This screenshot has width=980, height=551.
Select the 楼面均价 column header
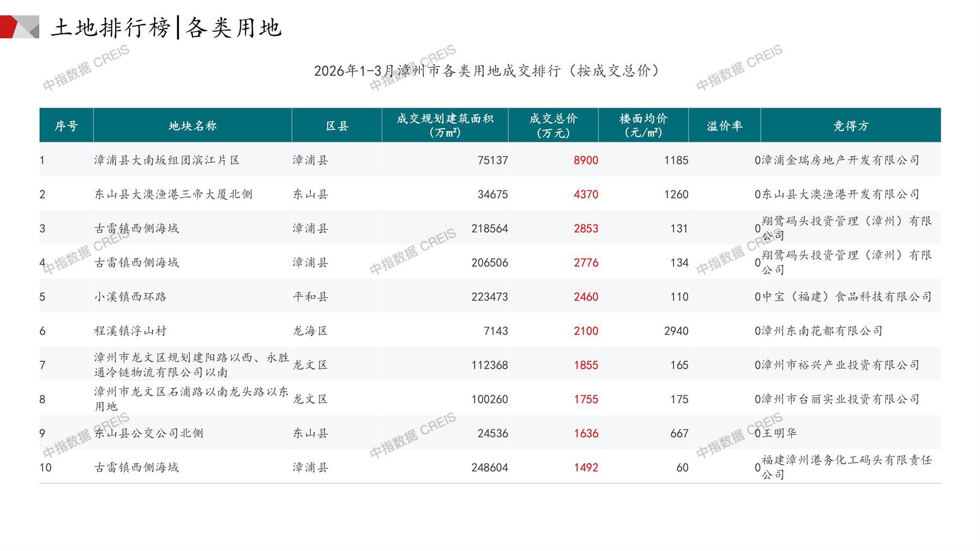(x=643, y=125)
